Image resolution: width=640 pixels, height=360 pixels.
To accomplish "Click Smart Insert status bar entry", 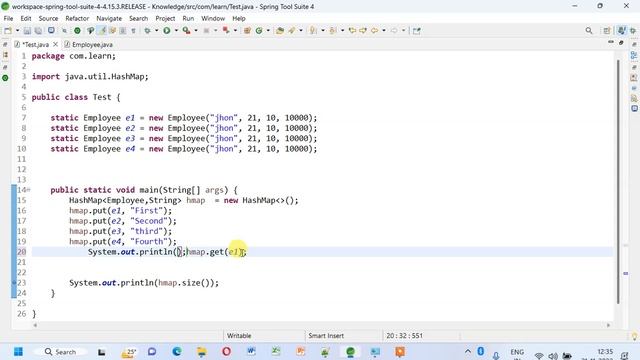I will (x=326, y=336).
